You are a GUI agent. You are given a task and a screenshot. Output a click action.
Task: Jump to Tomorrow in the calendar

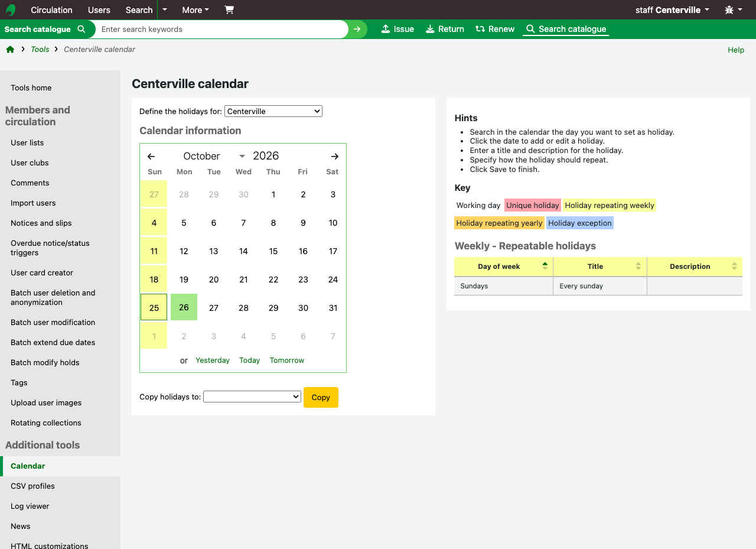[287, 360]
